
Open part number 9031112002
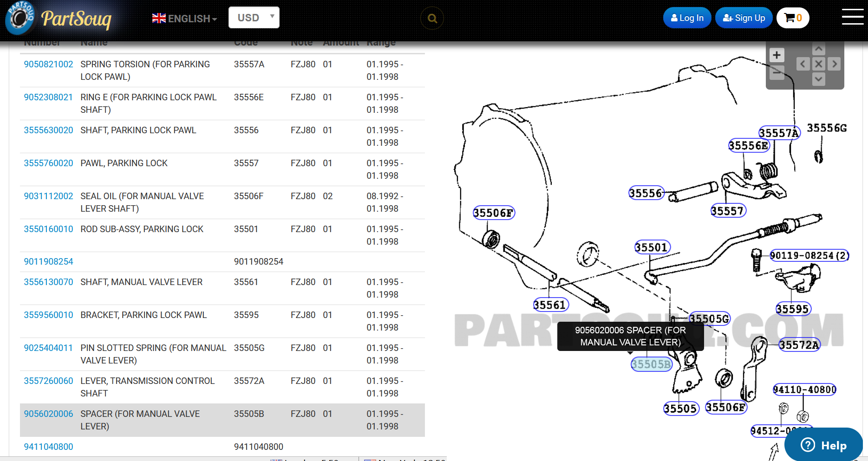[x=49, y=196]
